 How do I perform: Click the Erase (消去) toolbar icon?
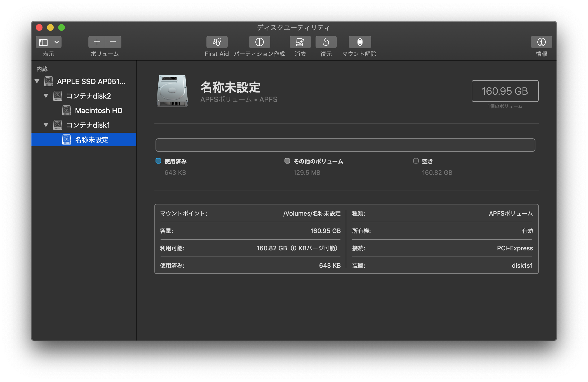[x=300, y=42]
